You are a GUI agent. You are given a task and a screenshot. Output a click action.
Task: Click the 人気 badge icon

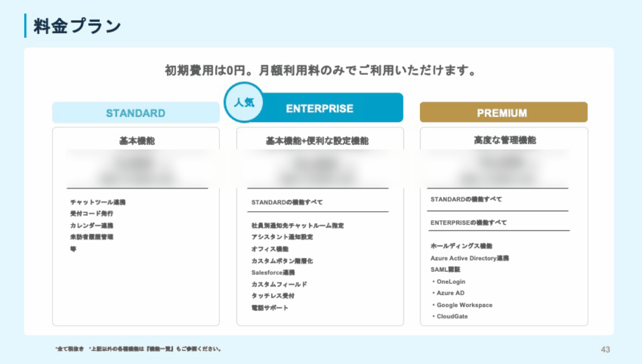pyautogui.click(x=243, y=100)
